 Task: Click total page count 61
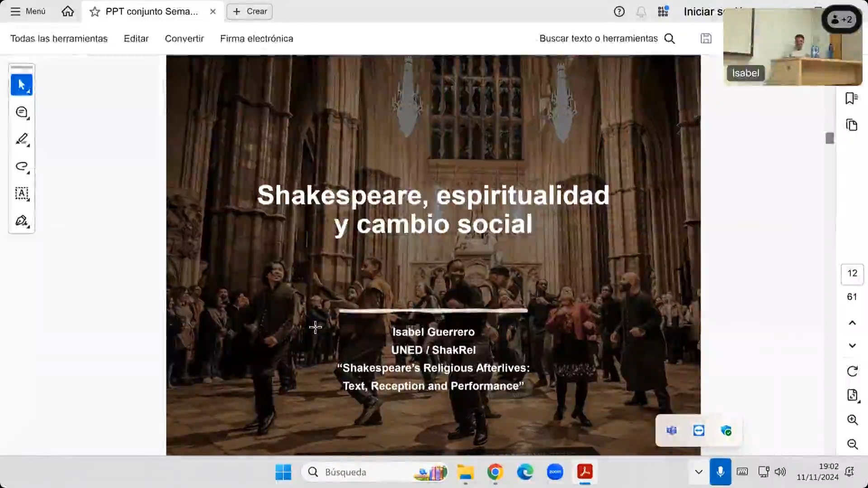point(852,297)
